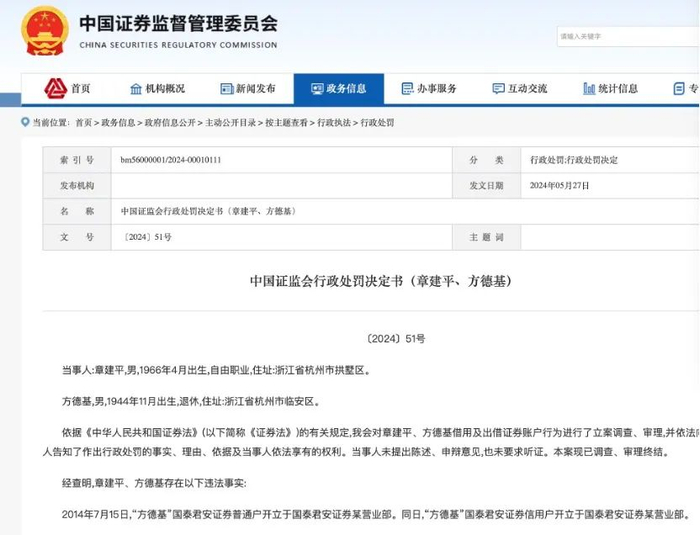Click the building icon beside 机构概况
This screenshot has height=535, width=700.
[136, 89]
